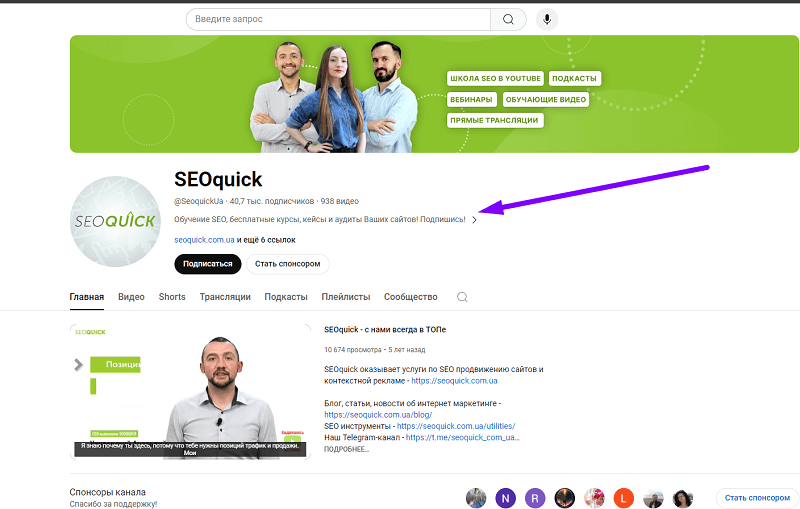Screen dimensions: 800x509
Task: Click the green channel banner image
Action: (434, 94)
